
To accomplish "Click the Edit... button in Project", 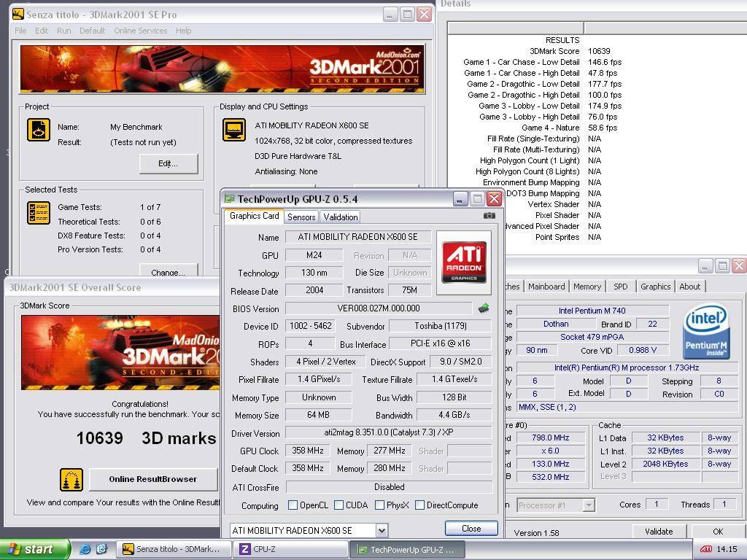I will [x=169, y=163].
